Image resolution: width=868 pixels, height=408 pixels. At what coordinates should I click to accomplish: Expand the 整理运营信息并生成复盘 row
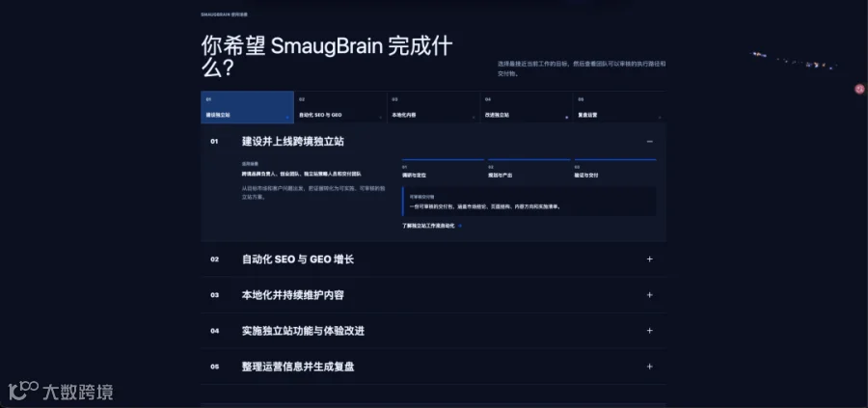click(x=433, y=367)
